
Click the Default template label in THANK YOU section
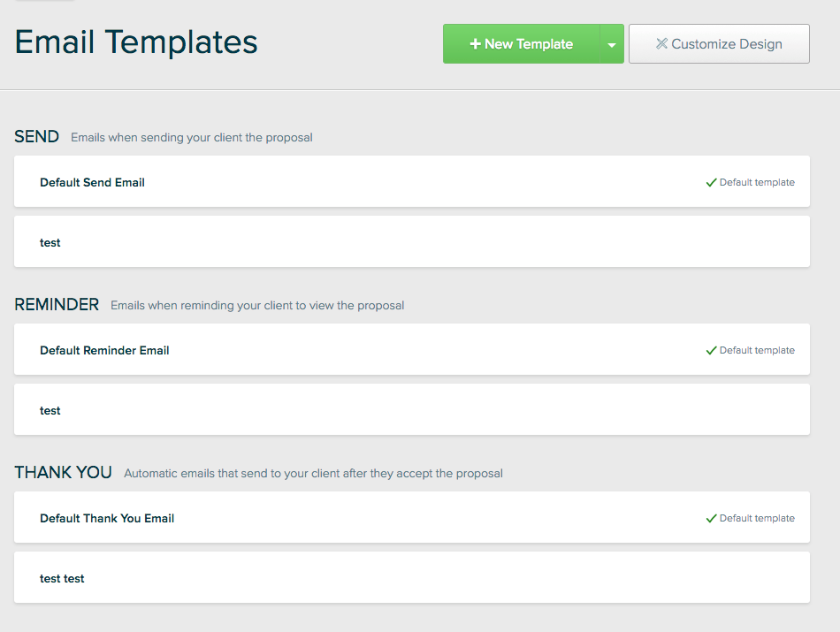click(x=756, y=519)
